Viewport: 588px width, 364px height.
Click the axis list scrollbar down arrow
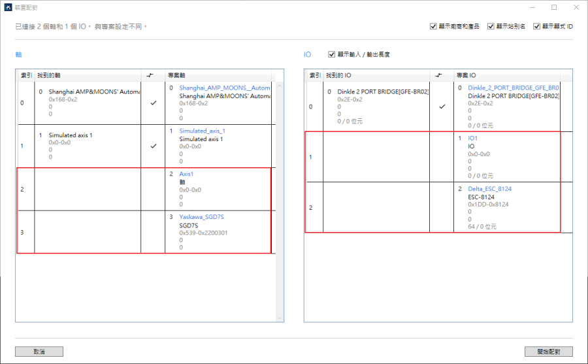280,318
